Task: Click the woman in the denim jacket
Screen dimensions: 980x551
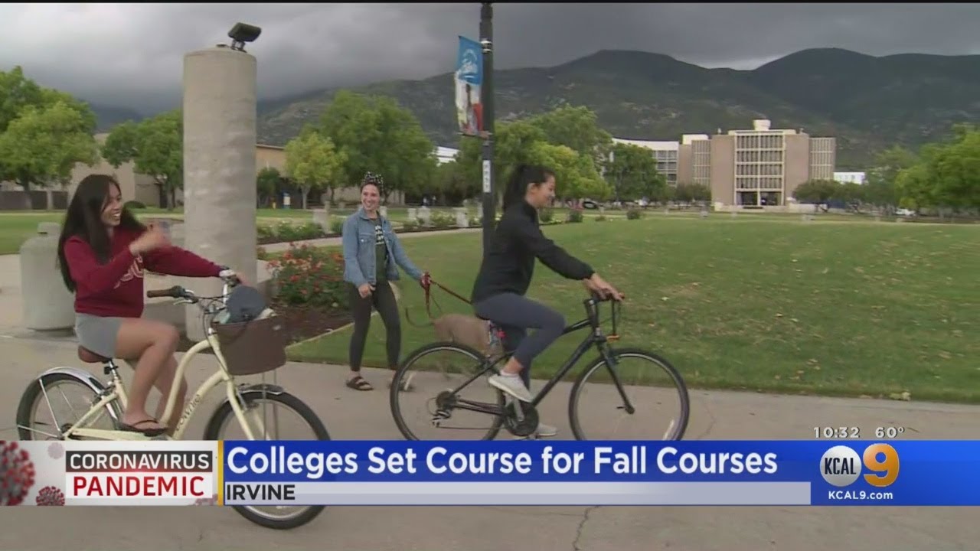Action: [x=374, y=281]
